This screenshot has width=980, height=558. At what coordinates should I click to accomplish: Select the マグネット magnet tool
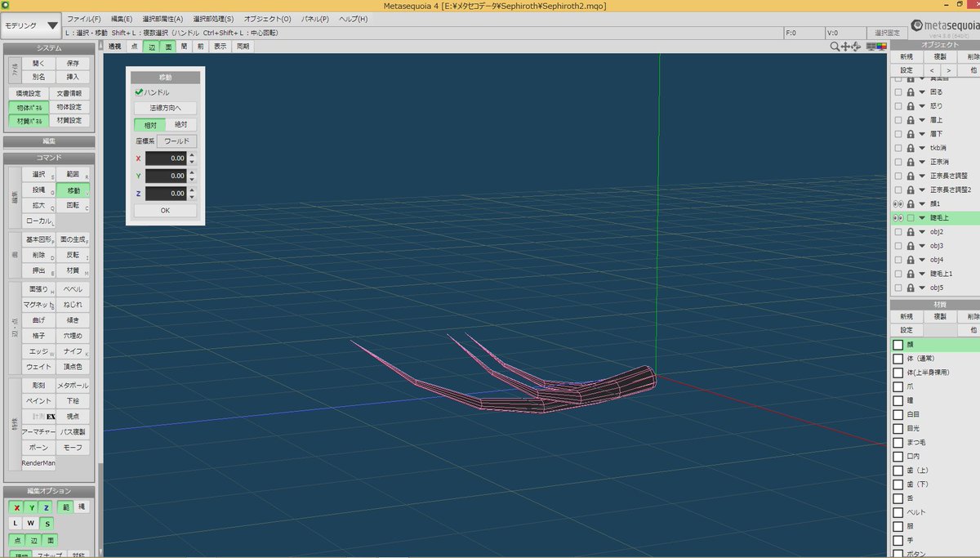[x=39, y=305]
